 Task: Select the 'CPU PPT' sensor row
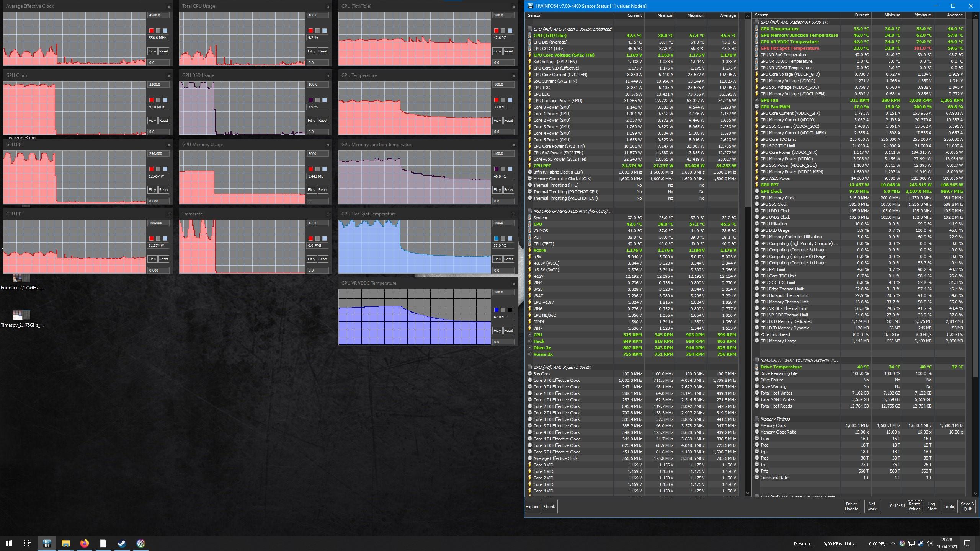[x=633, y=166]
